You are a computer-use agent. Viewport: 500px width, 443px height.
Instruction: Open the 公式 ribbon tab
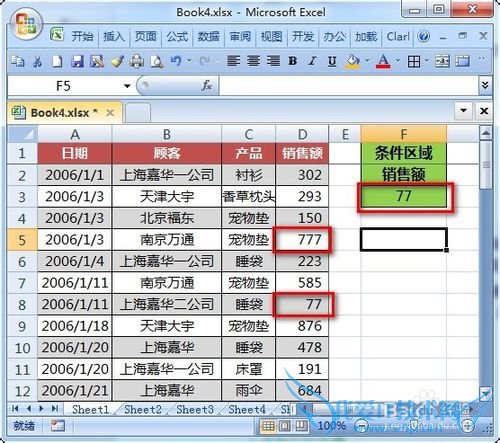coord(177,36)
